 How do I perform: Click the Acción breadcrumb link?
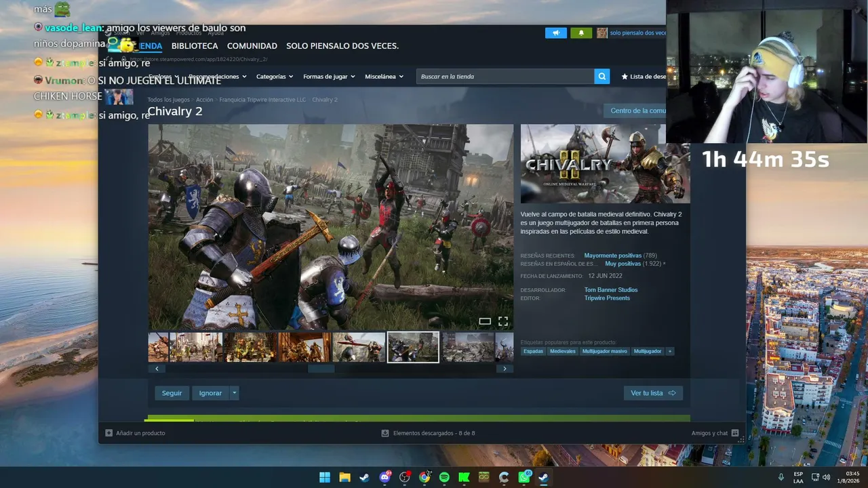(205, 100)
